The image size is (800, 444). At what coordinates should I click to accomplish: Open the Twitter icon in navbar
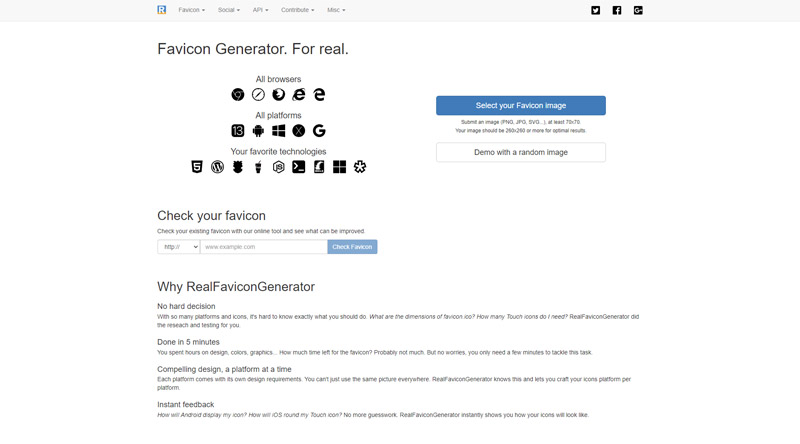[595, 10]
